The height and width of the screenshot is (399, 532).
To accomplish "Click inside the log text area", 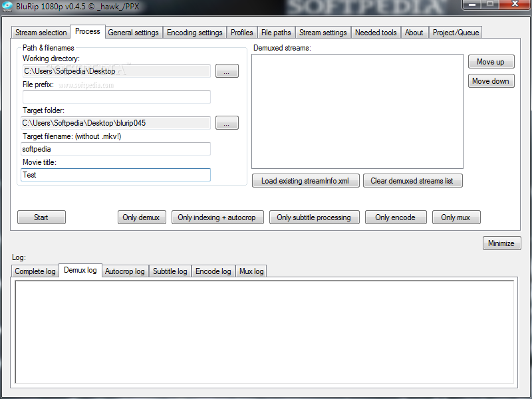I will tap(264, 332).
